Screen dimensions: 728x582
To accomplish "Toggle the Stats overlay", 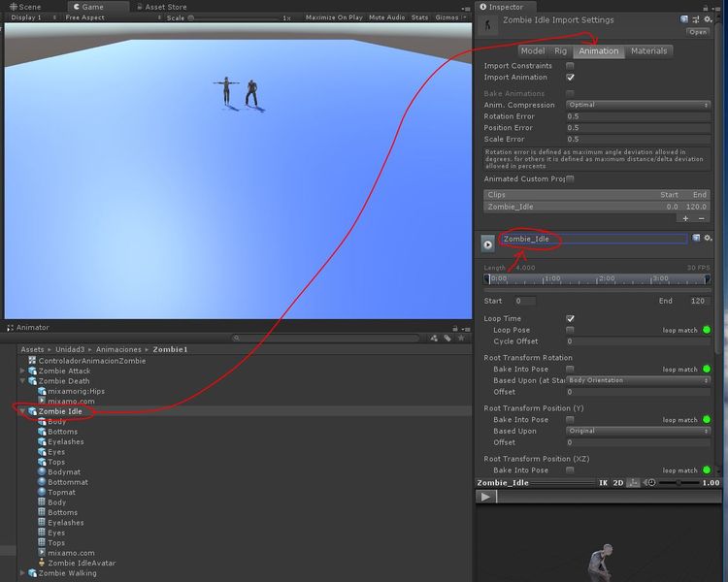I will [x=419, y=17].
